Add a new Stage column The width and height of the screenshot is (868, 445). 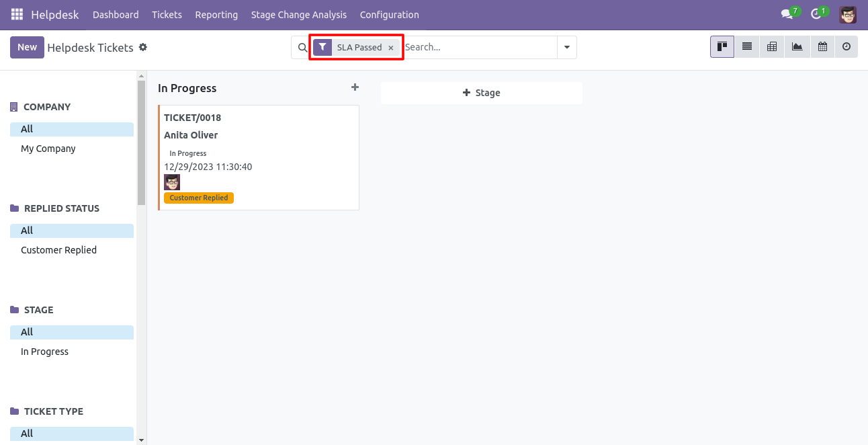click(481, 93)
